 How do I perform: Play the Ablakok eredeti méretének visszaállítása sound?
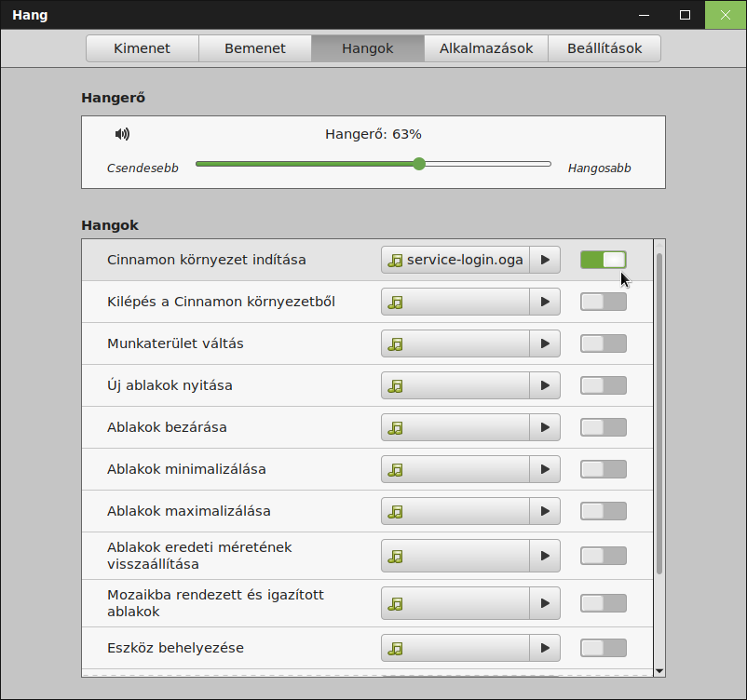click(x=545, y=556)
